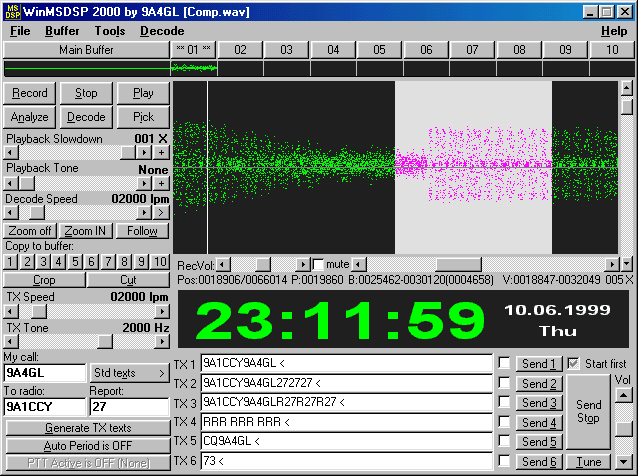Switch to buffer 05

click(x=379, y=50)
